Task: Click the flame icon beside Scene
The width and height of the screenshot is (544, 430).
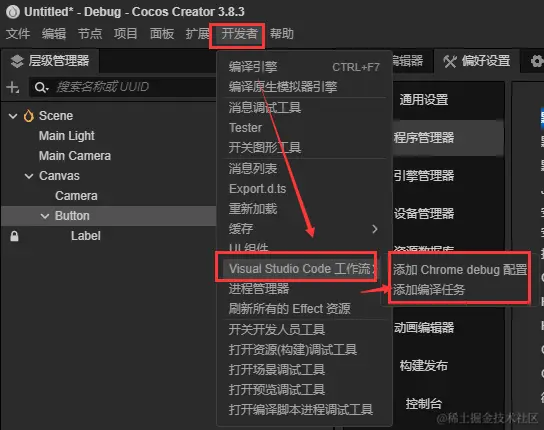Action: 29,116
